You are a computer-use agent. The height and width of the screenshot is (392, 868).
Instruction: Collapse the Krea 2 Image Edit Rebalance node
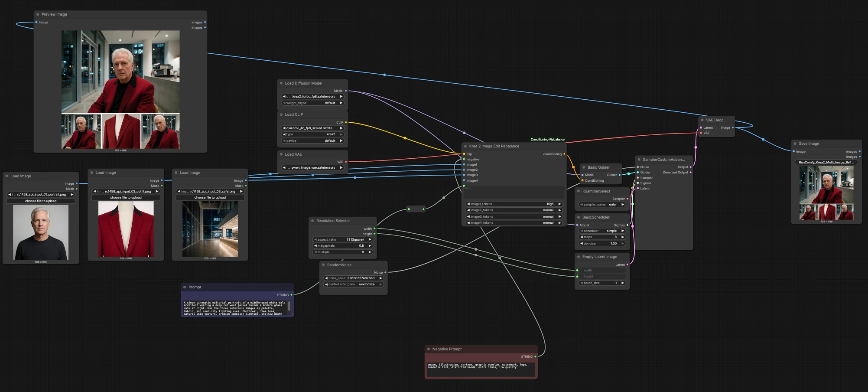(465, 146)
